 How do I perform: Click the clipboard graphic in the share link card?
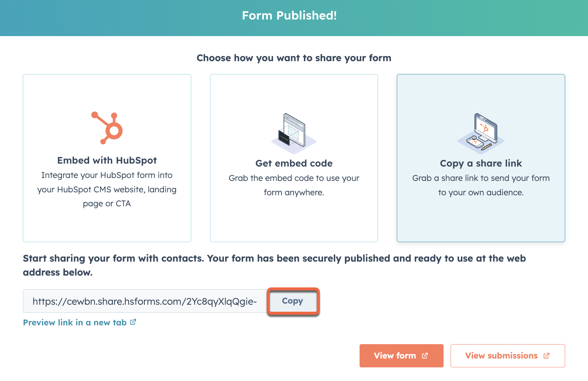(x=475, y=142)
